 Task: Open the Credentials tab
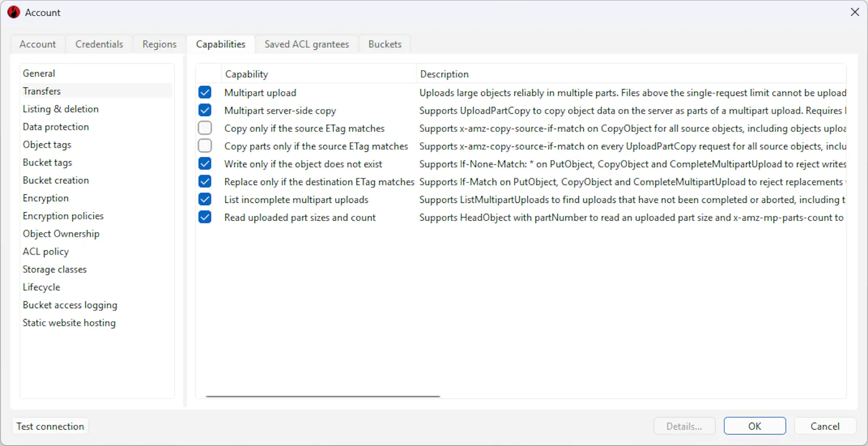click(99, 44)
